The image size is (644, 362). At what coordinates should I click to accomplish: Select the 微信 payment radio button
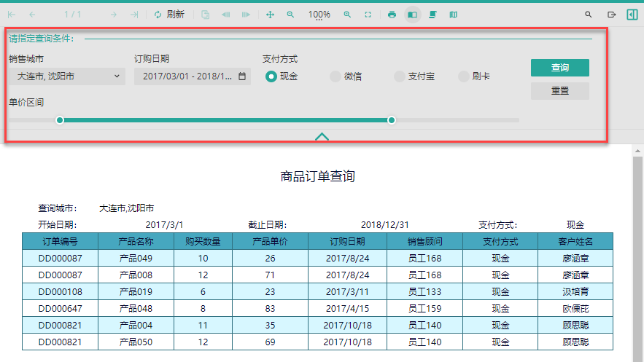[x=335, y=76]
